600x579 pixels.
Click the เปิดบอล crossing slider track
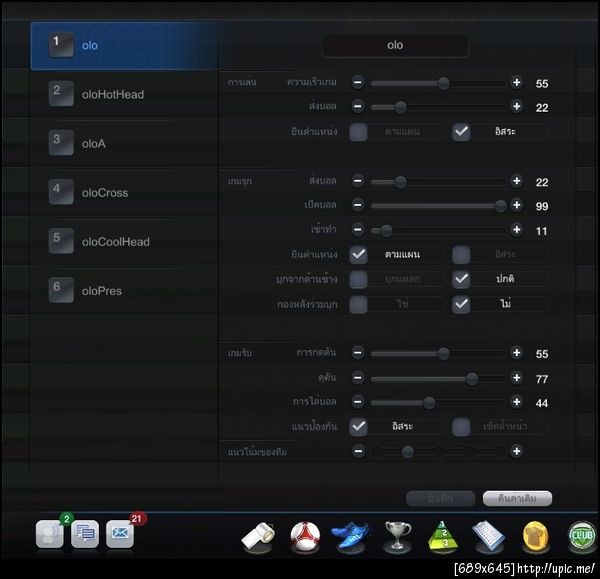pyautogui.click(x=438, y=206)
